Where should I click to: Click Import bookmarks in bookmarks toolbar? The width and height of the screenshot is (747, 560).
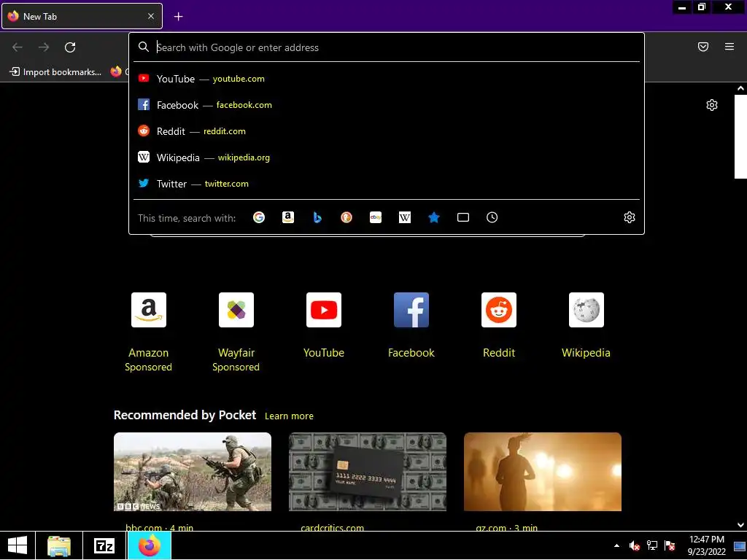coord(55,72)
